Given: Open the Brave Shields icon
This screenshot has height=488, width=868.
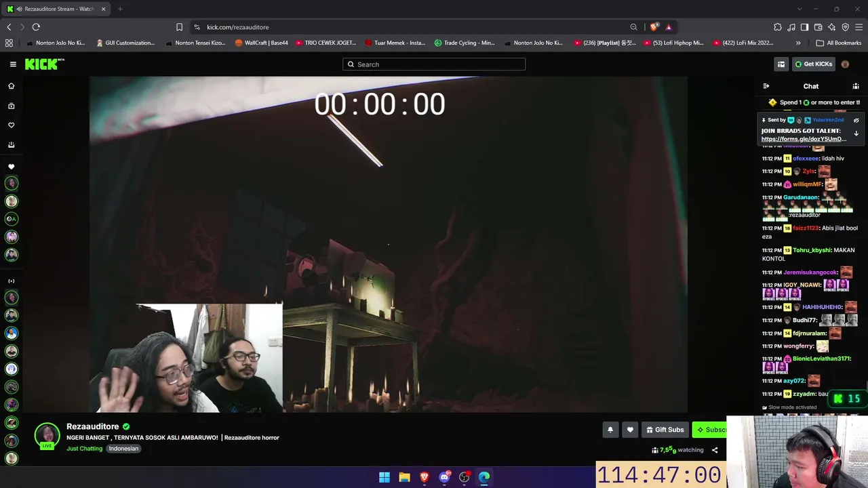Looking at the screenshot, I should pos(654,27).
